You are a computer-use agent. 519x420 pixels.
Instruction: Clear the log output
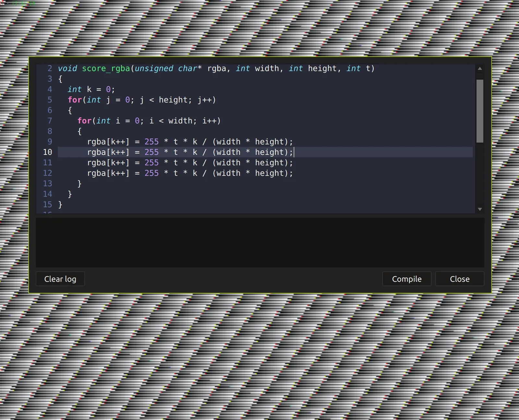tap(60, 279)
